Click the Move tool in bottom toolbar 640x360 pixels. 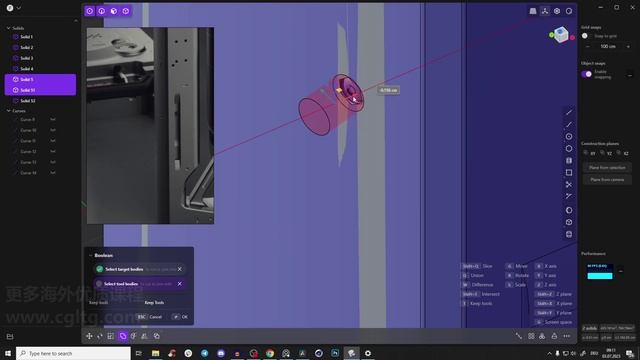click(x=89, y=336)
